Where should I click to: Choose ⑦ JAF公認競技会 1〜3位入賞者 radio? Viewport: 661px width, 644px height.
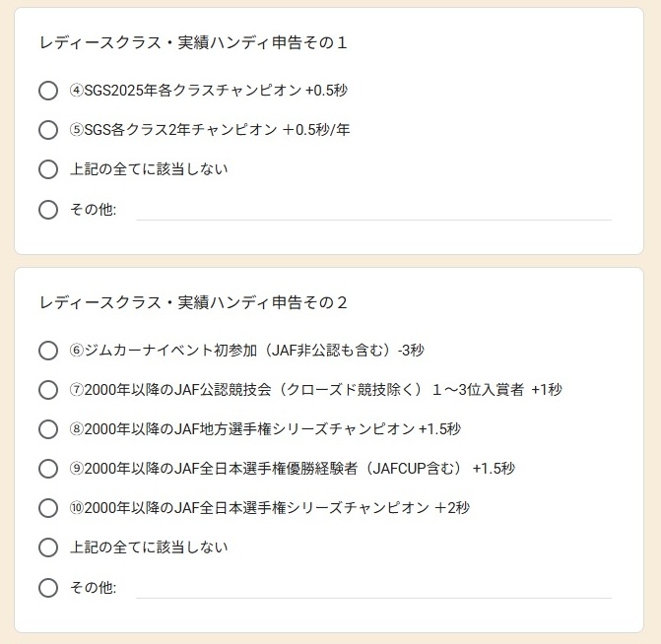[x=48, y=390]
